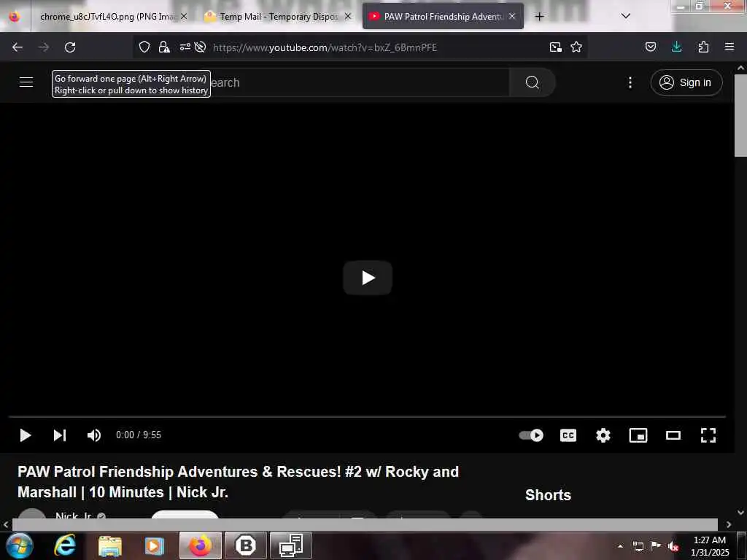Image resolution: width=747 pixels, height=560 pixels.
Task: Save to Pocket
Action: point(650,47)
